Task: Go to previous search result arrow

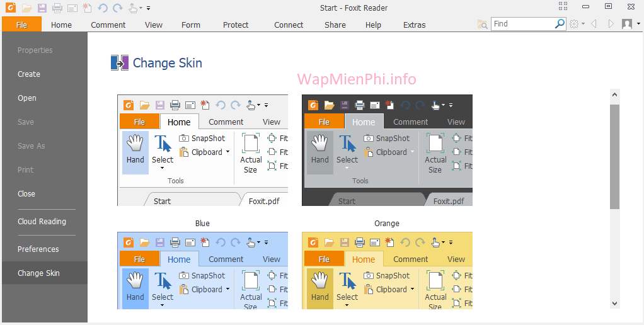Action: (594, 24)
